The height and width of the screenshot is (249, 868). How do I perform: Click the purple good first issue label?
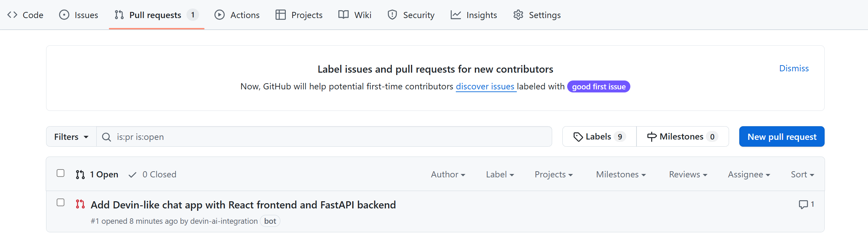coord(598,87)
